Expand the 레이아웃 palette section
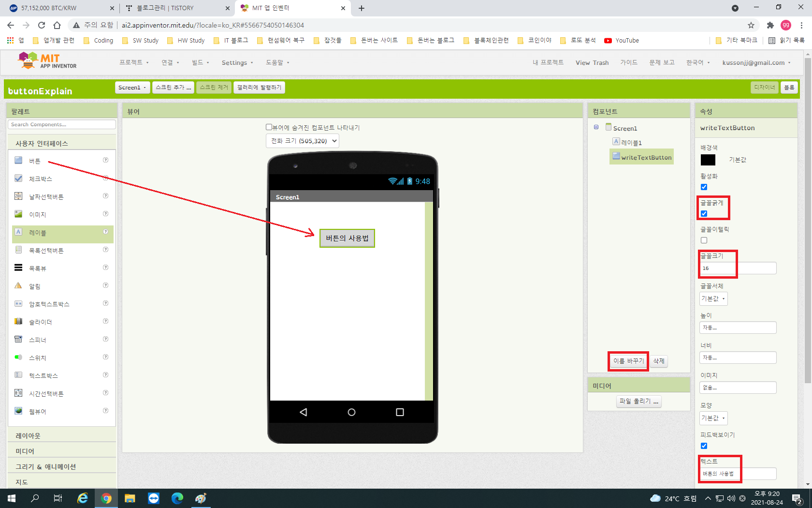 tap(62, 435)
